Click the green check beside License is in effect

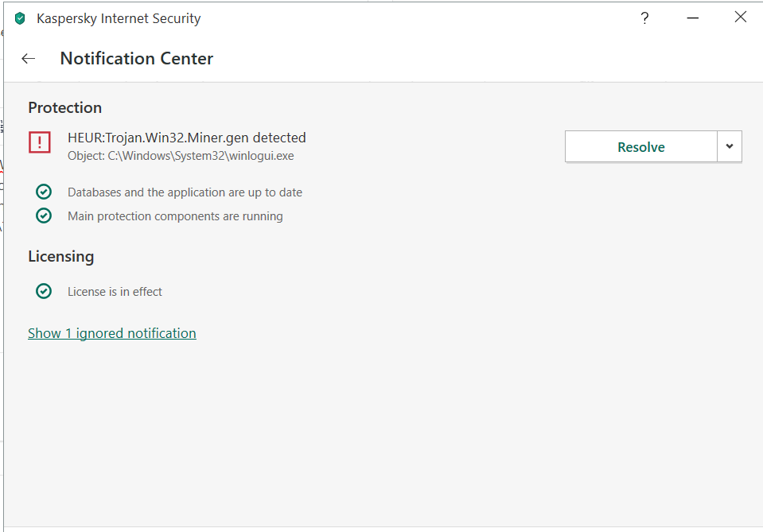[44, 291]
